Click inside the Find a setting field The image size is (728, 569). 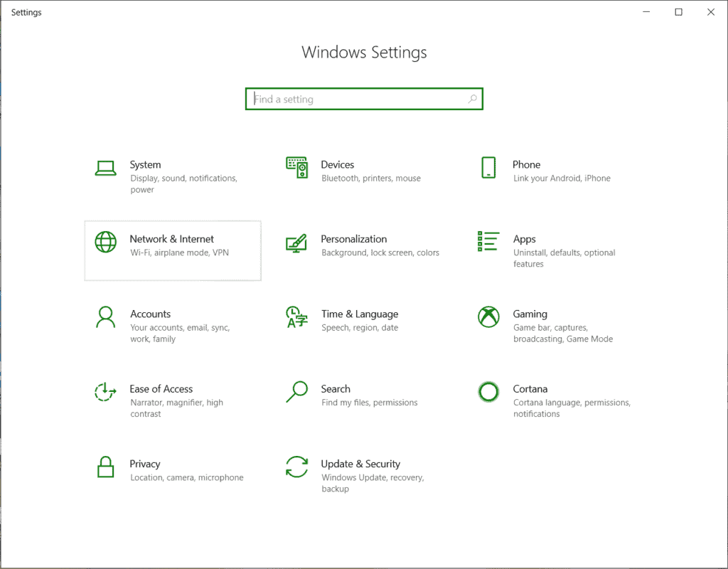(364, 99)
